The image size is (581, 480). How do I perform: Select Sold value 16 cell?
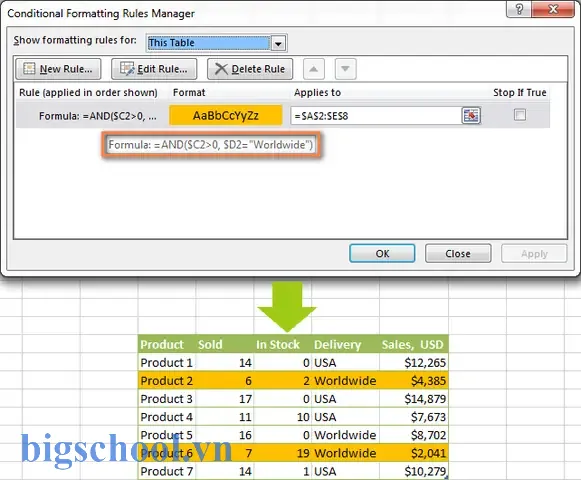point(225,435)
